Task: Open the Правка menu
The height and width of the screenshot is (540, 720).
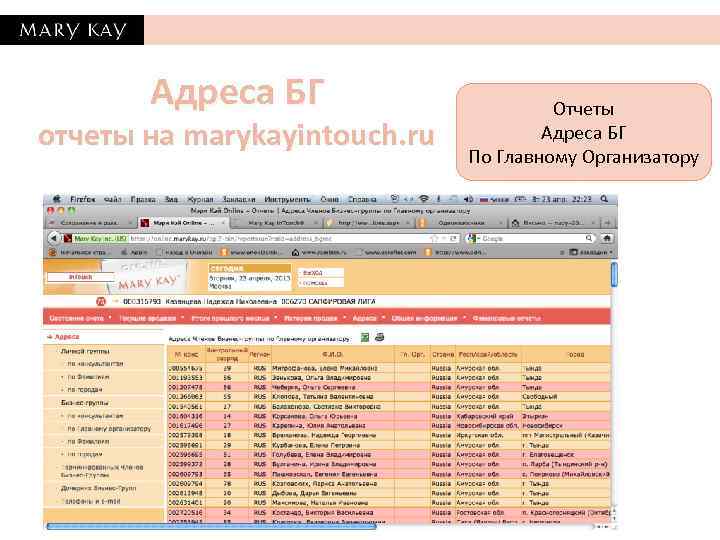Action: (143, 199)
